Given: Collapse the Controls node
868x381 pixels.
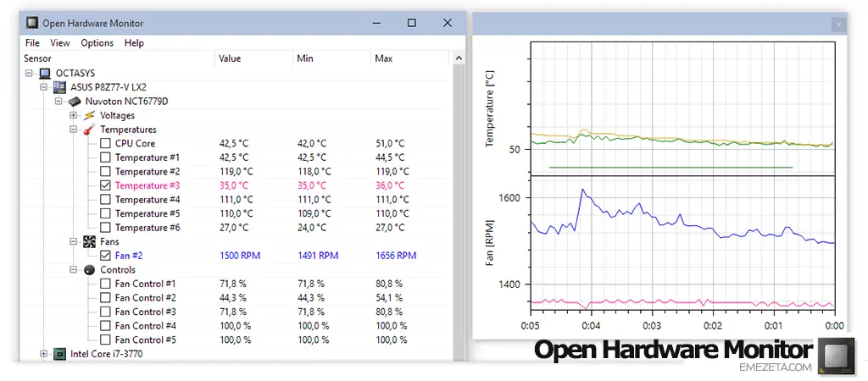Looking at the screenshot, I should click(x=73, y=270).
